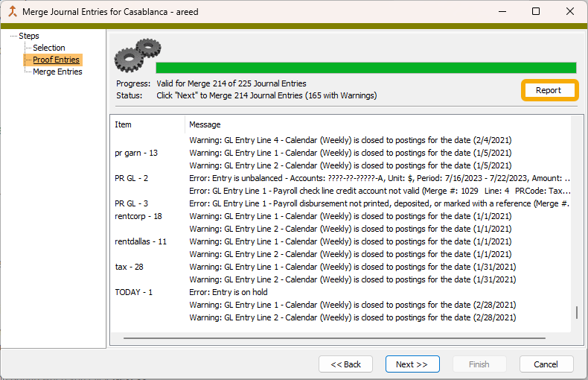This screenshot has width=588, height=380.
Task: Select the 'tax - 28' item
Action: pos(129,267)
